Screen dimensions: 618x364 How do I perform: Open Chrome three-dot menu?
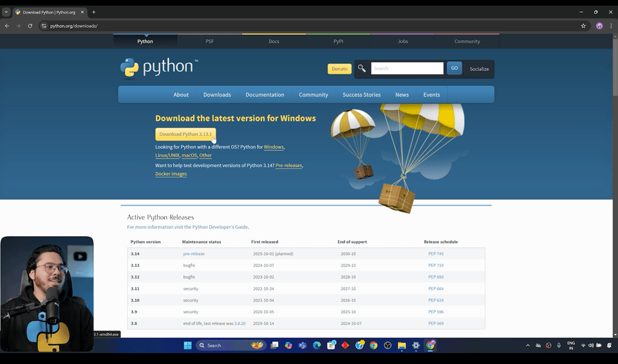coord(610,26)
